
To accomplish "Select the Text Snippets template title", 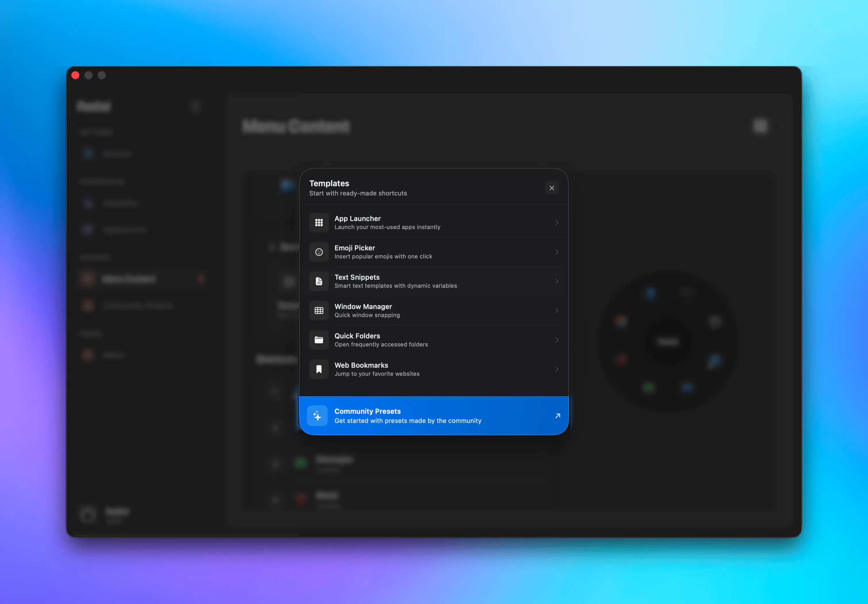I will click(356, 277).
